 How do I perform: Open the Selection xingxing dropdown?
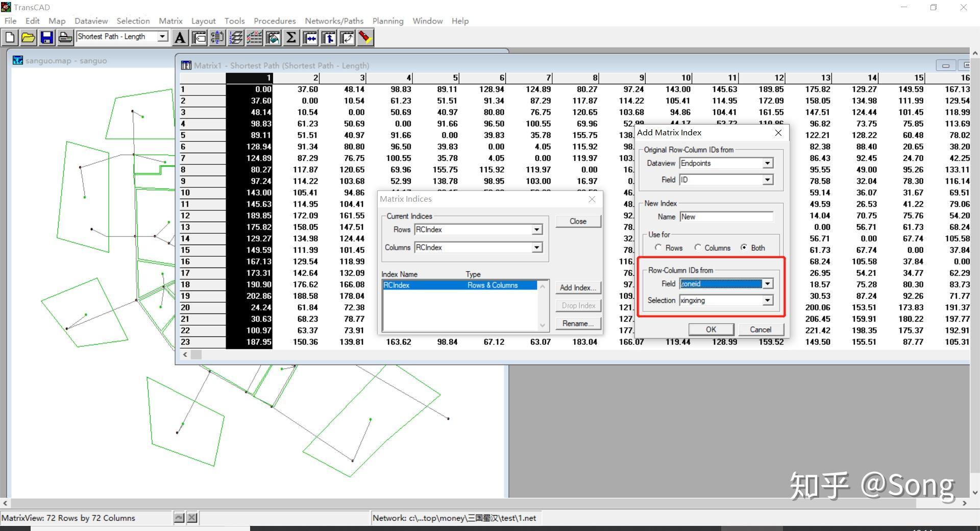pos(767,301)
